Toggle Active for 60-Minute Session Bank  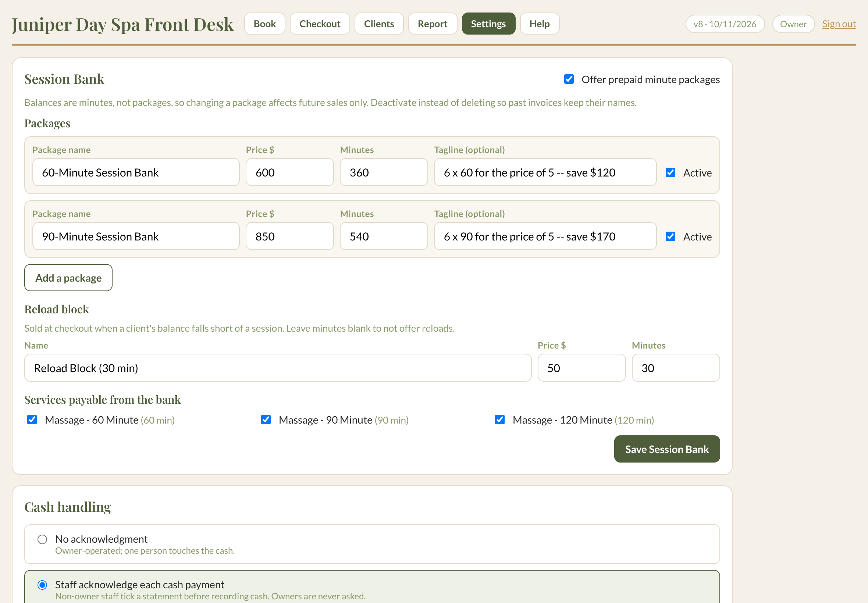(670, 172)
